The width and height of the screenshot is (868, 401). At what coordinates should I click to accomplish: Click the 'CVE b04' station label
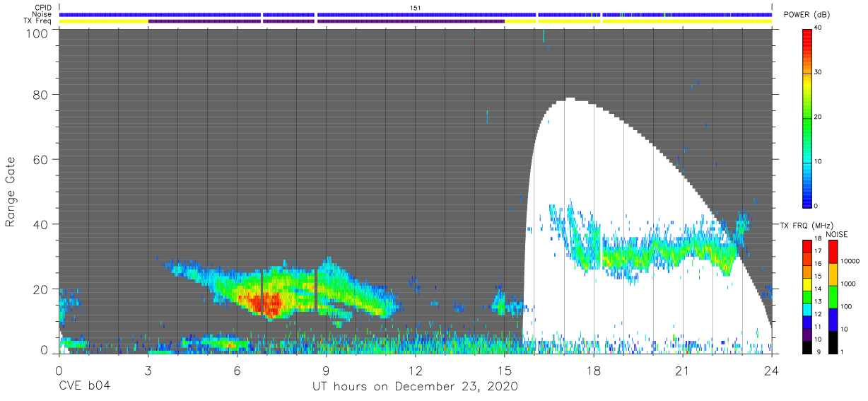coord(84,387)
